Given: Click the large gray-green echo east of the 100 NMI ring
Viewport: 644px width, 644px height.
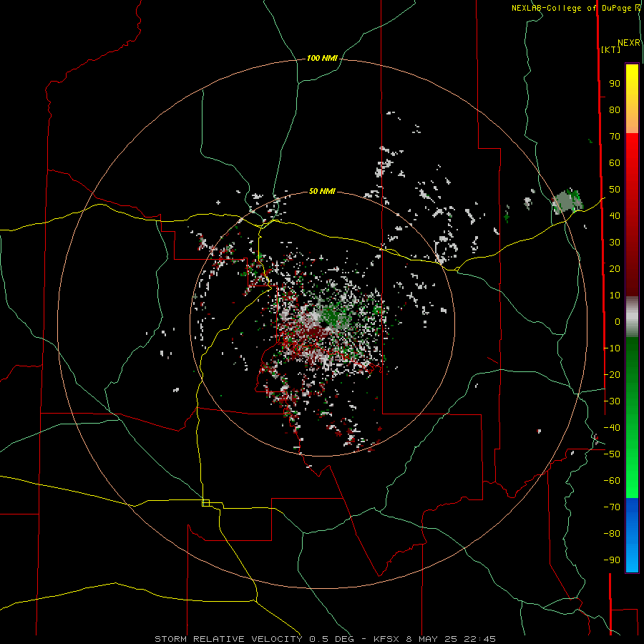Looking at the screenshot, I should 567,201.
